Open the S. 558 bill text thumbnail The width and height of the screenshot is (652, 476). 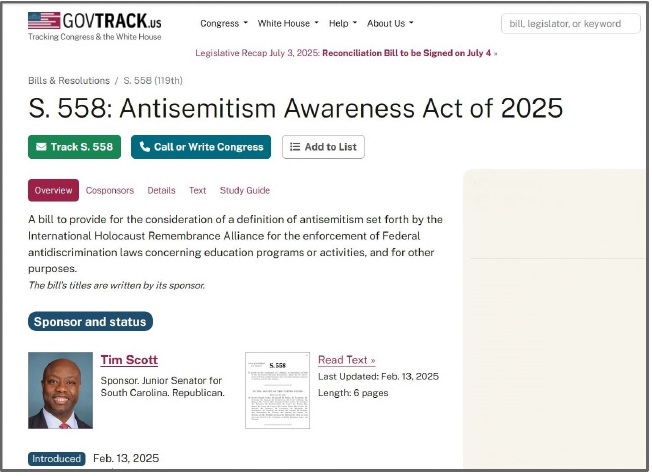pyautogui.click(x=277, y=390)
